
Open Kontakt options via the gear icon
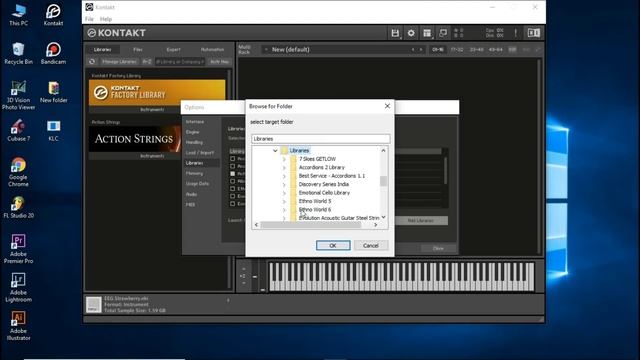pyautogui.click(x=411, y=33)
